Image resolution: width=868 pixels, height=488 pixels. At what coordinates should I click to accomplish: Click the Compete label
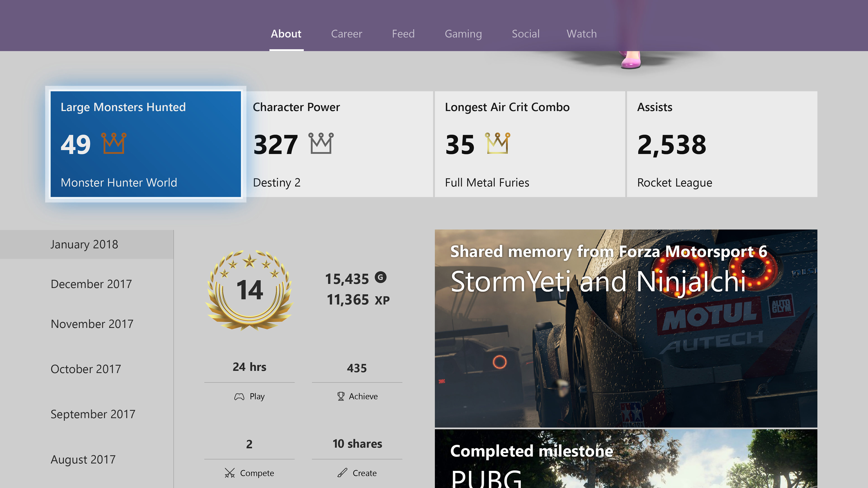tap(257, 473)
